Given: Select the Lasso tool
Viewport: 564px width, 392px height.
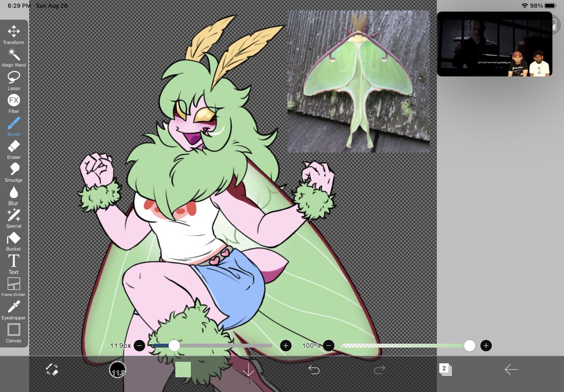Looking at the screenshot, I should click(14, 81).
